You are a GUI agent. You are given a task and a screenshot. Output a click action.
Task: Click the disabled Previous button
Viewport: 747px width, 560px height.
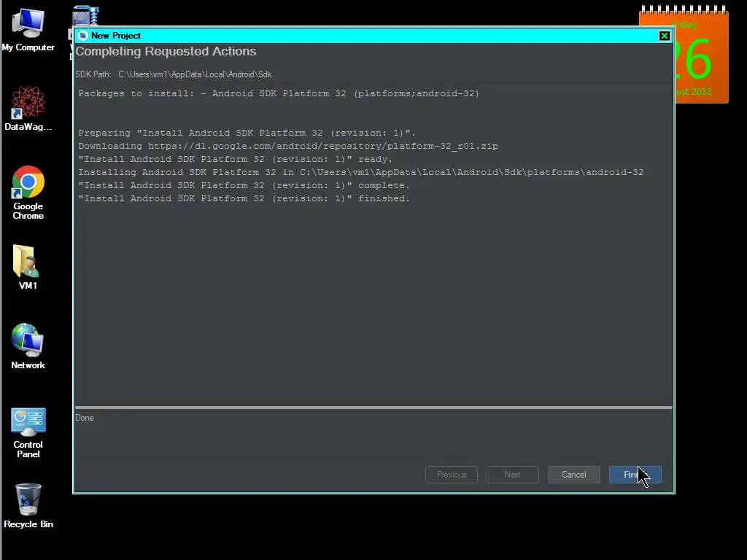tap(451, 474)
